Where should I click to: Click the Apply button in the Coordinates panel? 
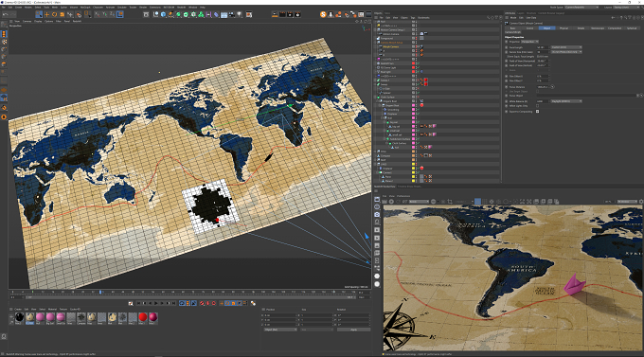coord(353,330)
